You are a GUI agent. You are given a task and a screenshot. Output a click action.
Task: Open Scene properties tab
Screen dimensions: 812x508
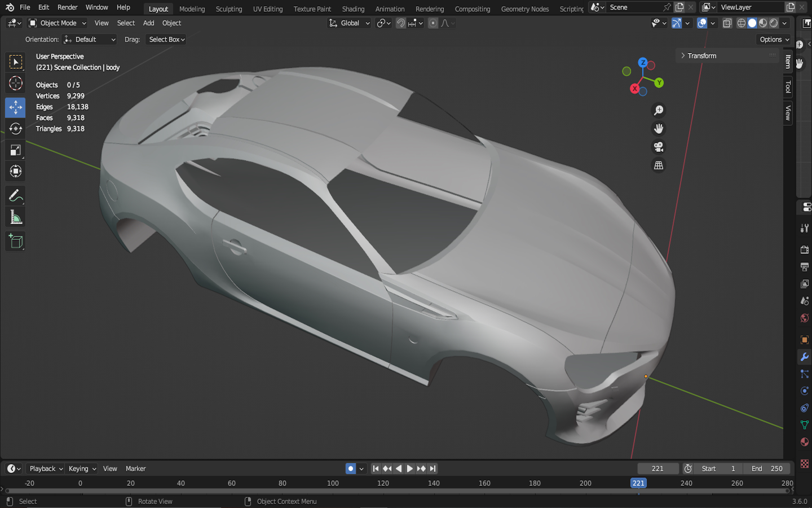click(x=805, y=301)
